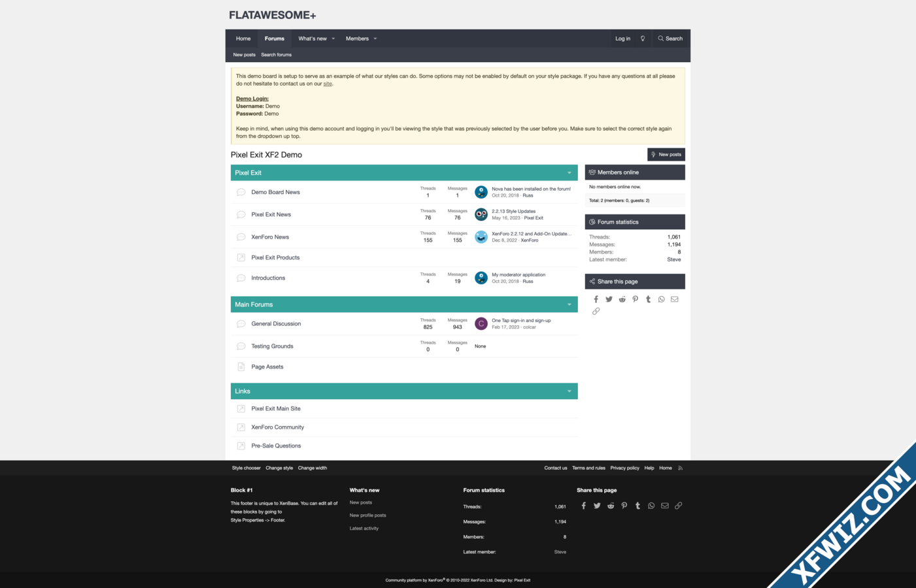This screenshot has height=588, width=916.
Task: Open Contact us footer link
Action: 556,468
